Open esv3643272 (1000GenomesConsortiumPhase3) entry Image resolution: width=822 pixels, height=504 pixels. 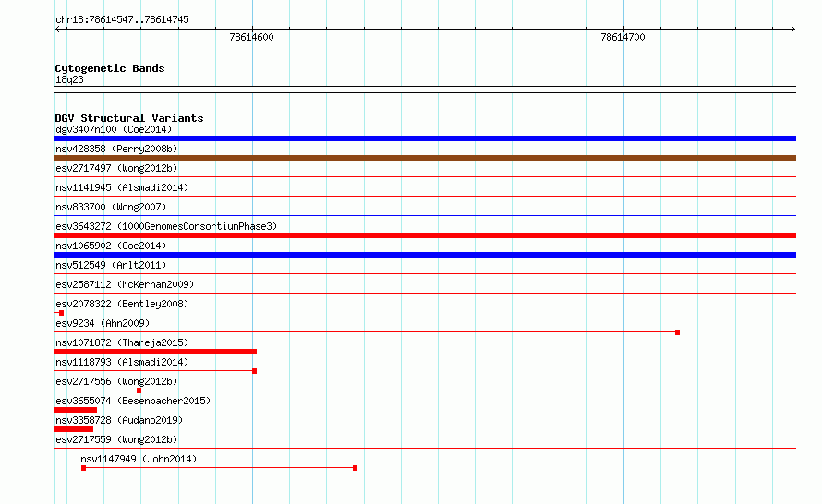coord(166,226)
